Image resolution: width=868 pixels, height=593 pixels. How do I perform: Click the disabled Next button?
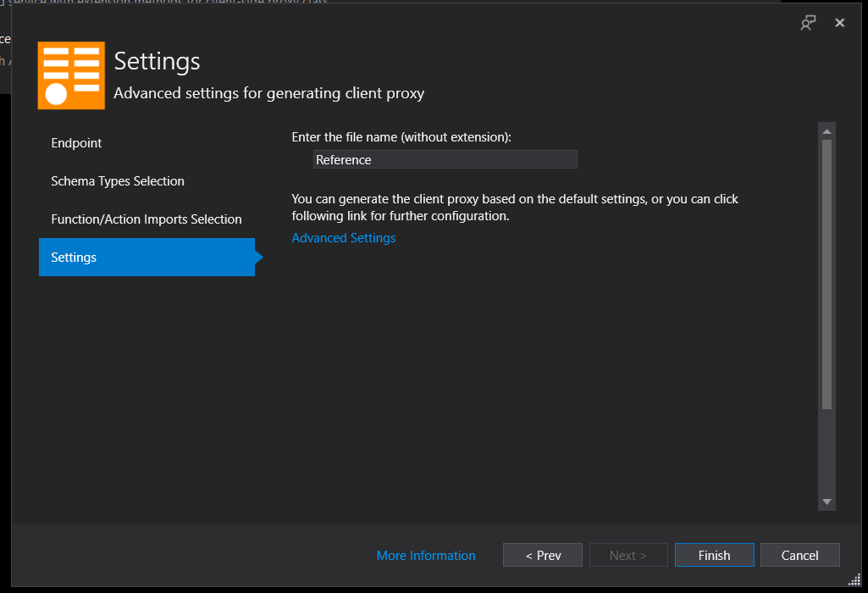(x=628, y=555)
